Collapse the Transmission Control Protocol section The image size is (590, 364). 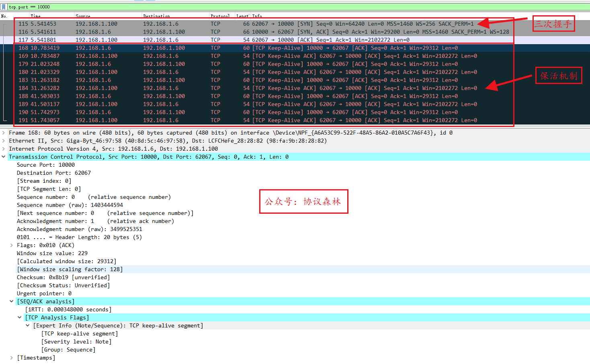point(4,157)
